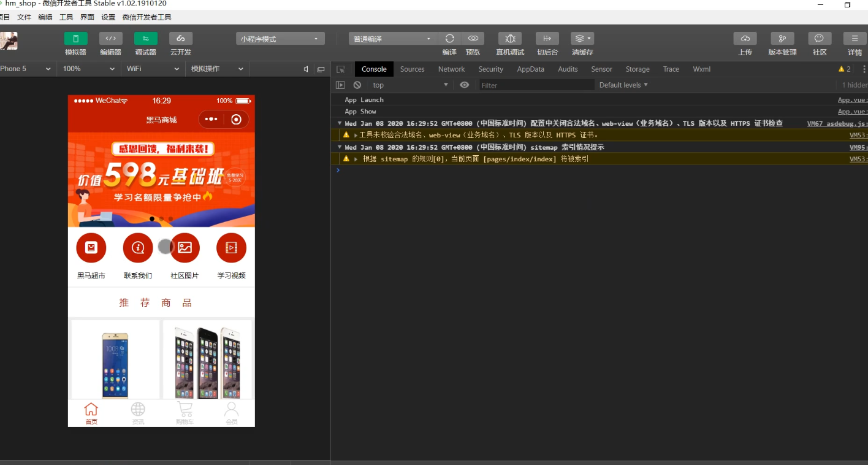Toggle the debugger panel (调试器)
The image size is (868, 465).
[146, 39]
